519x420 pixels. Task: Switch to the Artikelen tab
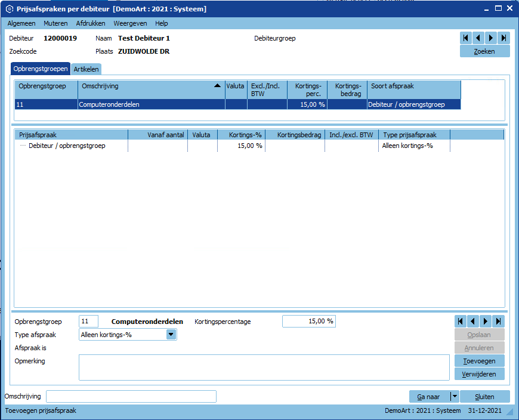point(86,69)
